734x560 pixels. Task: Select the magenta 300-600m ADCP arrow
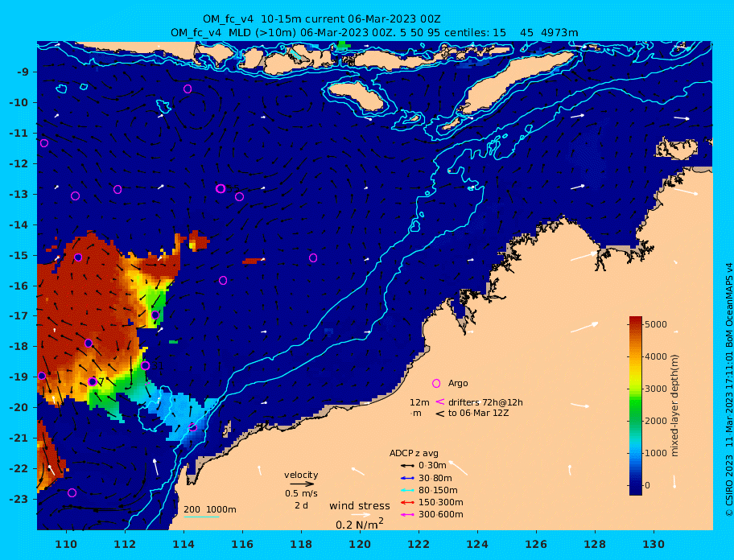[x=407, y=515]
